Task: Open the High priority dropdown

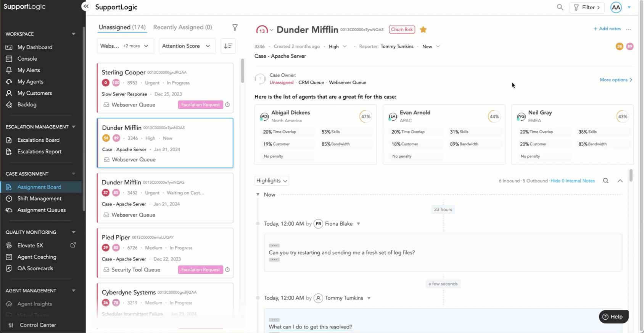Action: tap(338, 47)
